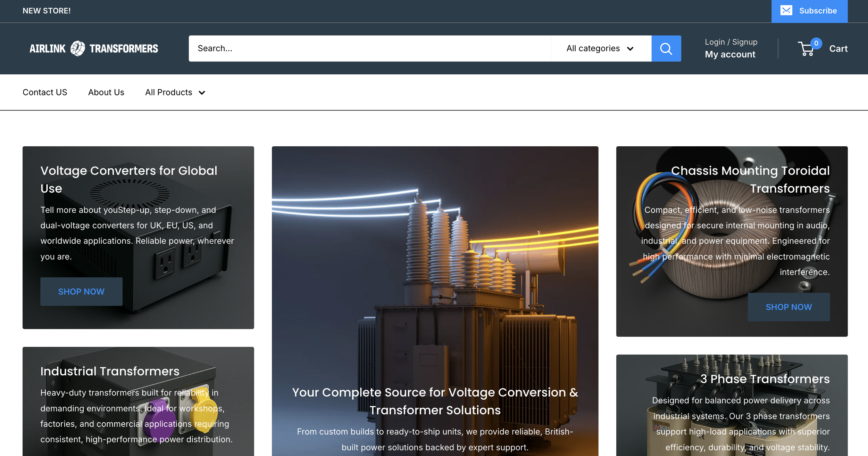868x456 pixels.
Task: Click the Airlink Transformers globe logo
Action: pos(77,48)
